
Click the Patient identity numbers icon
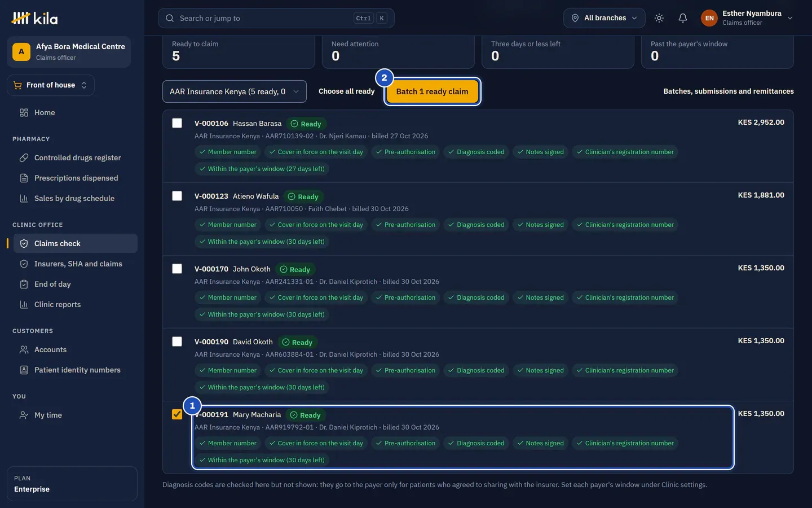(x=24, y=370)
